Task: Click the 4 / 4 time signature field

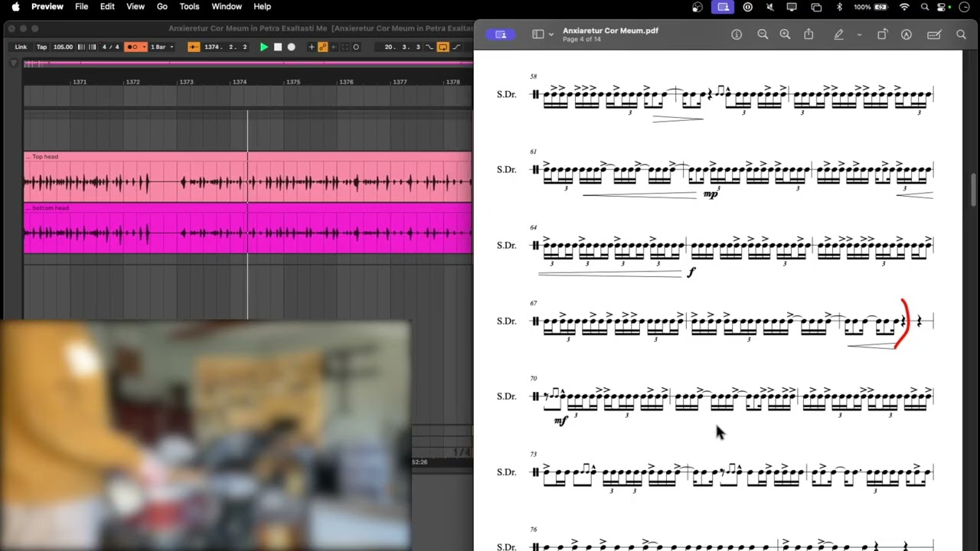Action: point(111,47)
